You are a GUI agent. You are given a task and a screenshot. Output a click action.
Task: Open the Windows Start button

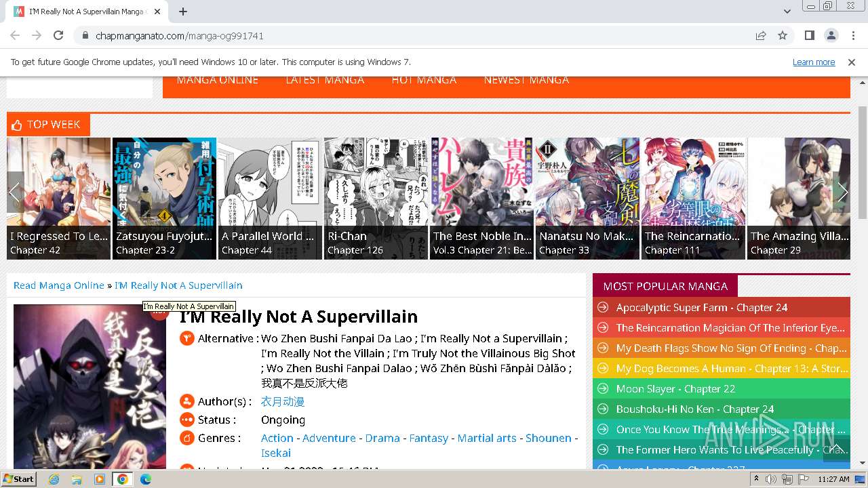pos(18,479)
